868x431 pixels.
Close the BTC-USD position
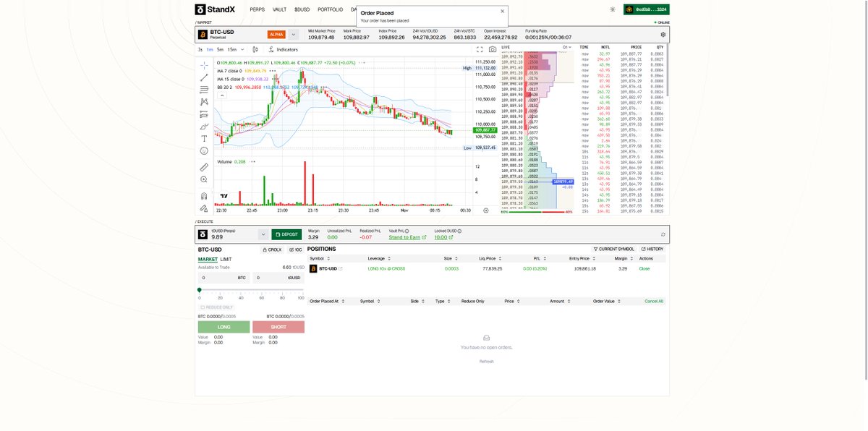point(644,268)
